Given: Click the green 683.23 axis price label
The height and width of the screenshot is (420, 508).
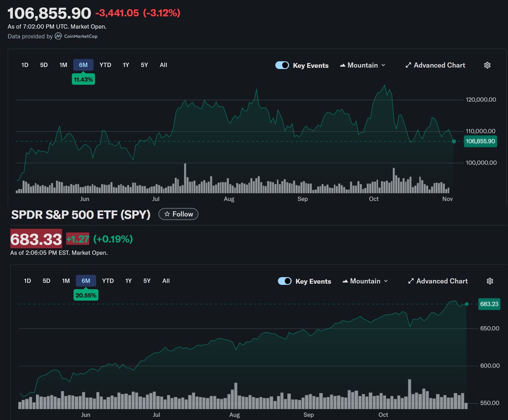Looking at the screenshot, I should 489,304.
